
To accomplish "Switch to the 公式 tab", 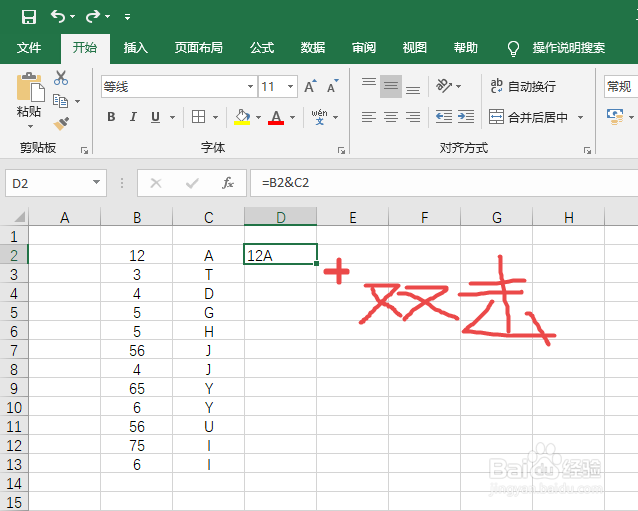I will (x=262, y=48).
